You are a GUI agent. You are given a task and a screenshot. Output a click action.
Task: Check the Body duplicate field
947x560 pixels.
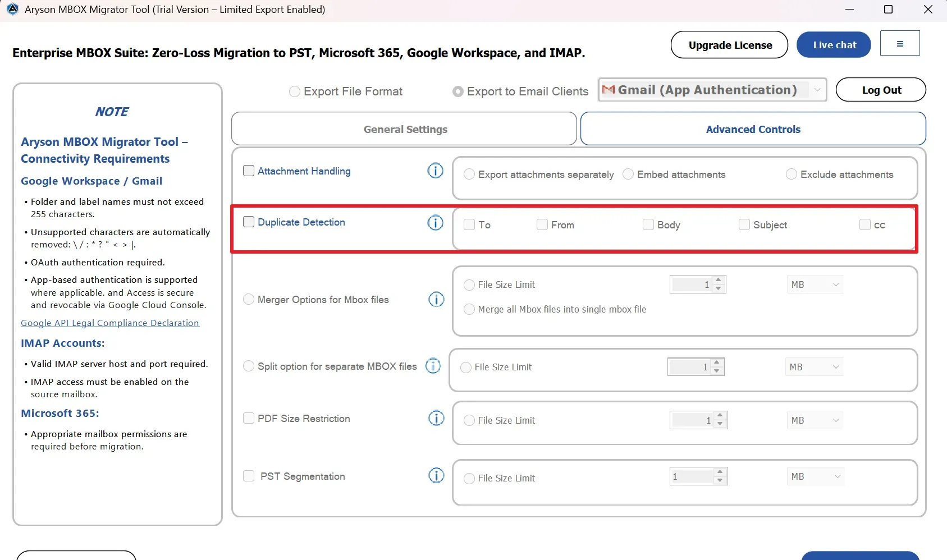pyautogui.click(x=648, y=224)
